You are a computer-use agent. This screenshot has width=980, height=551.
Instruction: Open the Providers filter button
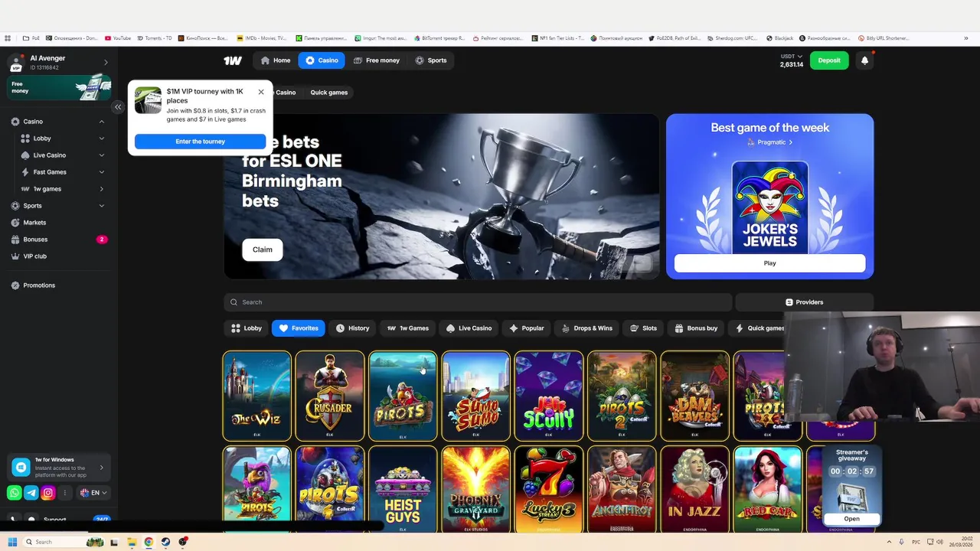(804, 302)
